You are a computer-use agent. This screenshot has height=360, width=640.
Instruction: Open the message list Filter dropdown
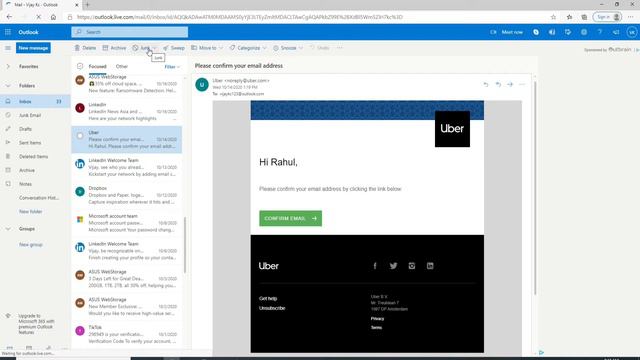click(172, 67)
